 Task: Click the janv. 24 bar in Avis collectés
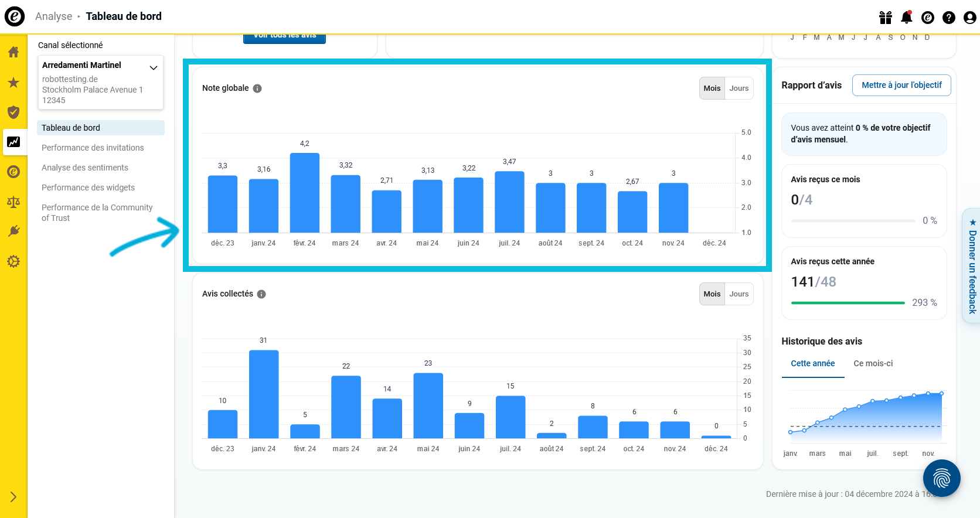coord(264,394)
